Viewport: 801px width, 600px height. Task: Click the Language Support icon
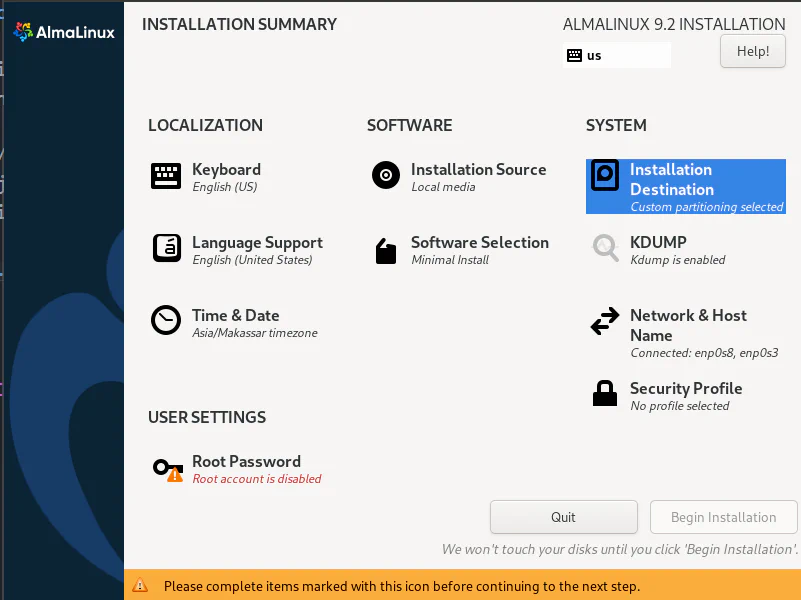tap(167, 249)
